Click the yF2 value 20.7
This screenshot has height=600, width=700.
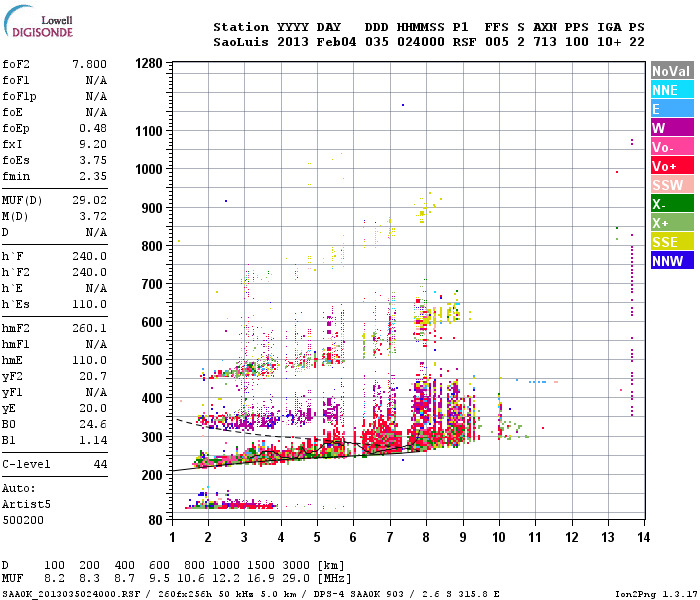[x=93, y=376]
